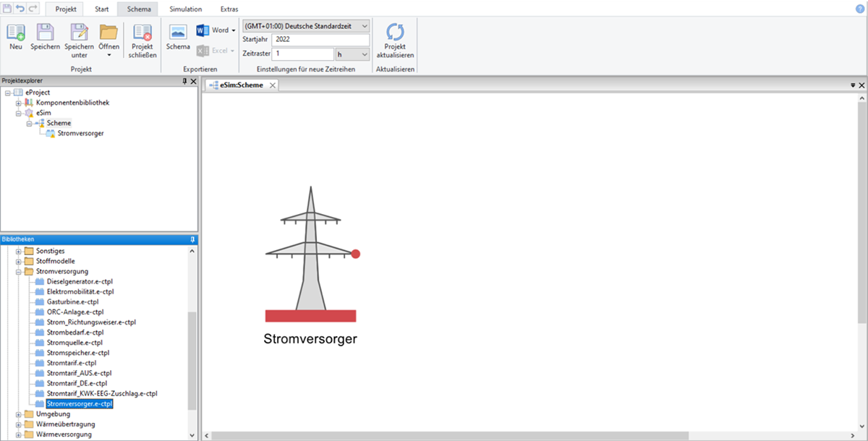Open the Zeitraster unit dropdown
The image size is (868, 441).
coord(365,54)
